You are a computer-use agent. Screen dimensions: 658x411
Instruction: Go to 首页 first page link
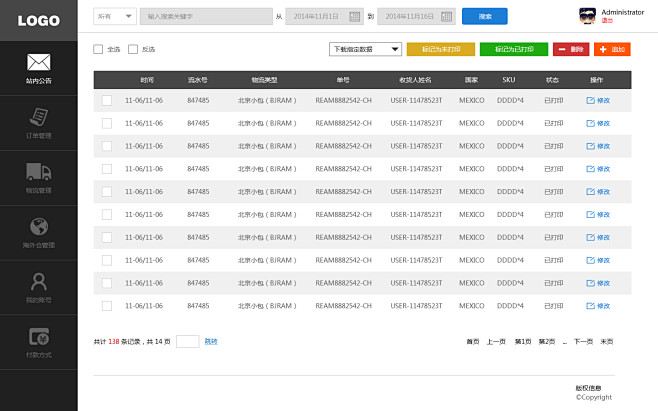[x=473, y=342]
